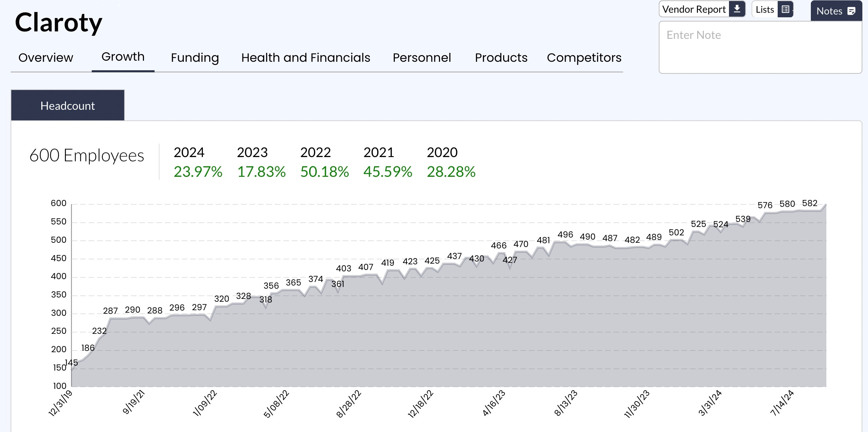Screen dimensions: 868x432
Task: Open the Products tab
Action: pos(501,58)
